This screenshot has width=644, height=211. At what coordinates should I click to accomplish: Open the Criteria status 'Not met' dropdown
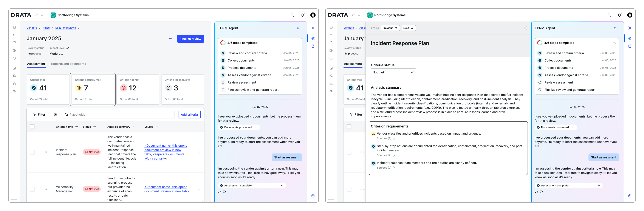coord(393,72)
